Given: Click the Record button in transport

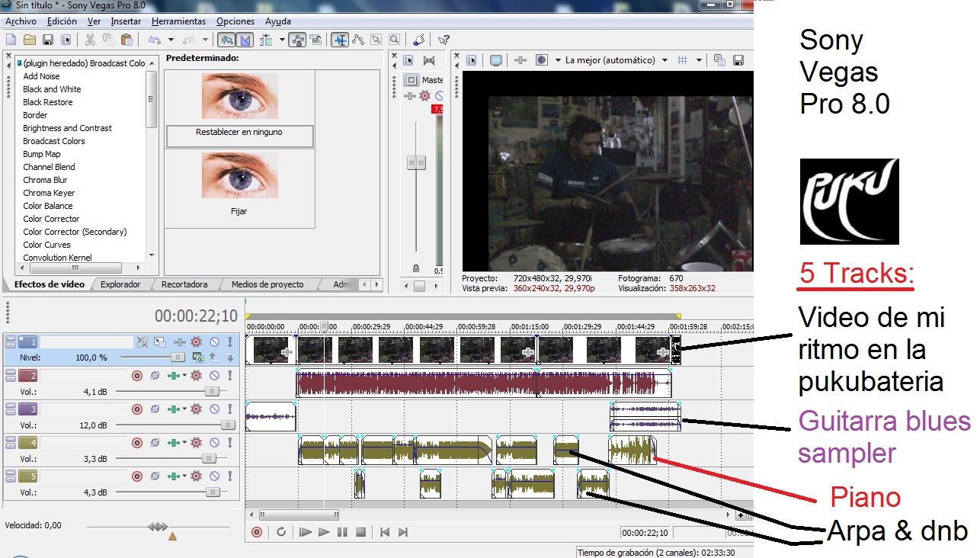Looking at the screenshot, I should (x=257, y=532).
